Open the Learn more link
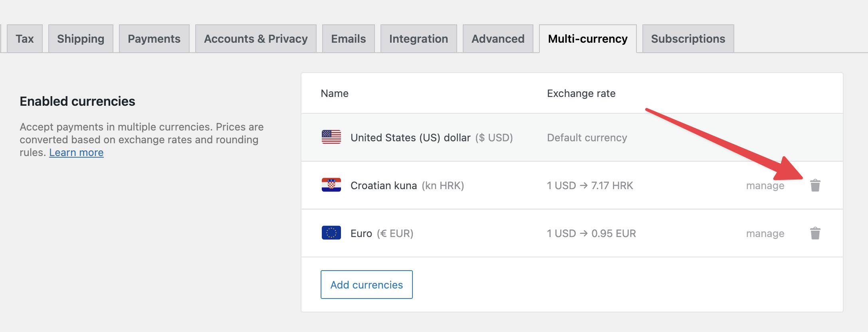This screenshot has height=332, width=868. pos(76,152)
